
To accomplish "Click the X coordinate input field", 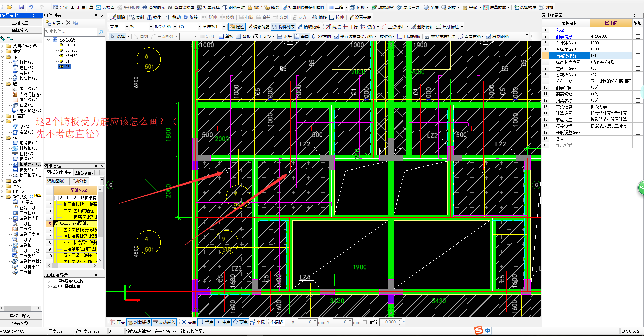I will (x=308, y=322).
